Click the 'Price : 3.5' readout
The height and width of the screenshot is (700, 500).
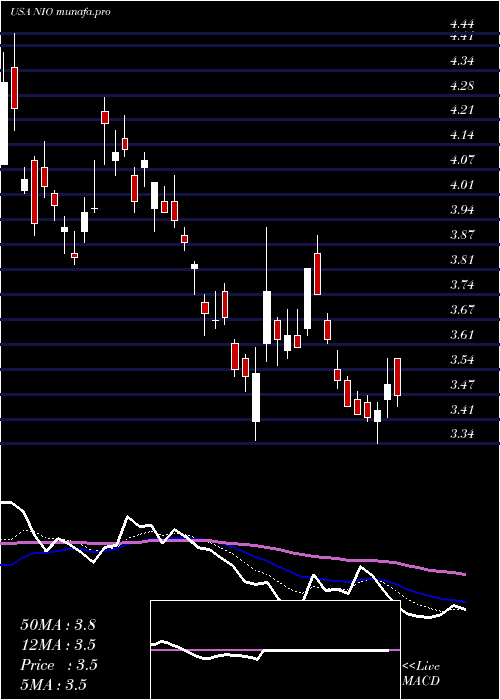pos(59,665)
